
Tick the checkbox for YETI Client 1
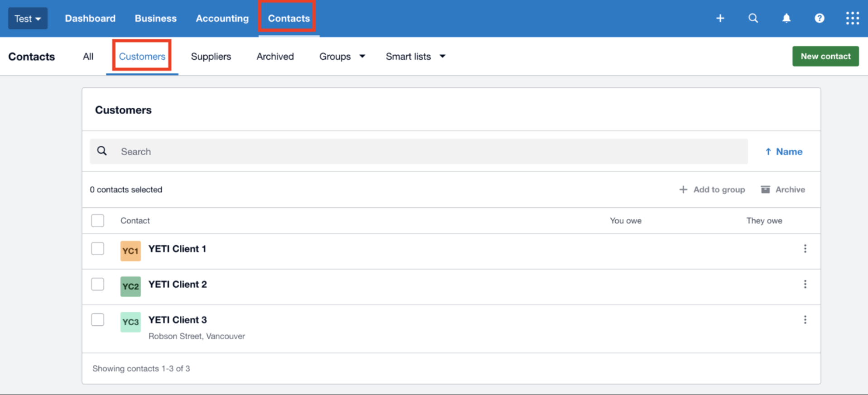click(x=97, y=248)
